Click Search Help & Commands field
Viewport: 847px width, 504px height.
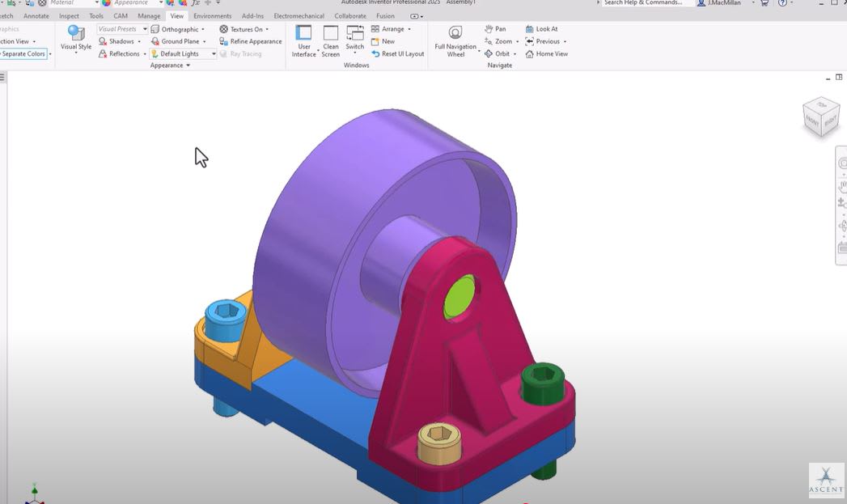[x=646, y=2]
